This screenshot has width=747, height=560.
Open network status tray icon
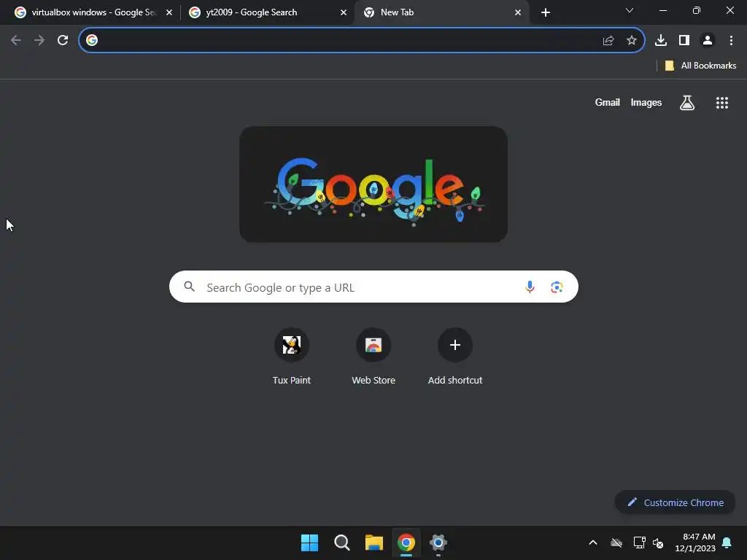[639, 542]
